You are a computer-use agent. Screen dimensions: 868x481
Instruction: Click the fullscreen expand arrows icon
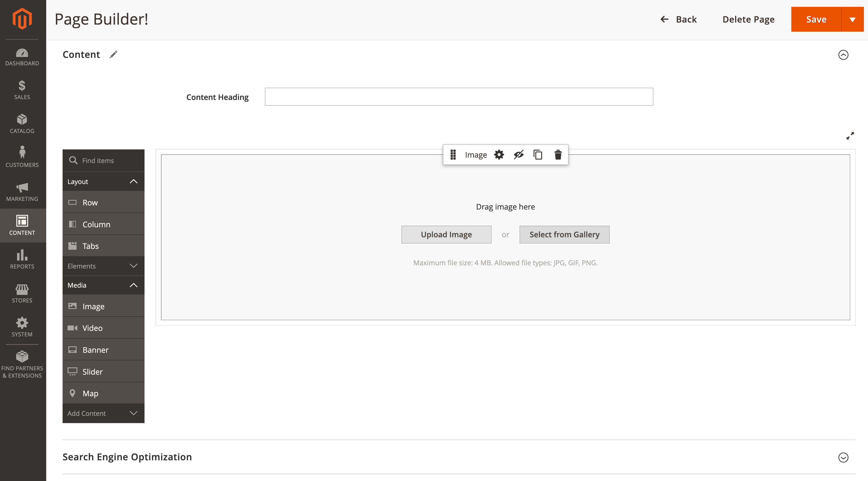tap(850, 136)
